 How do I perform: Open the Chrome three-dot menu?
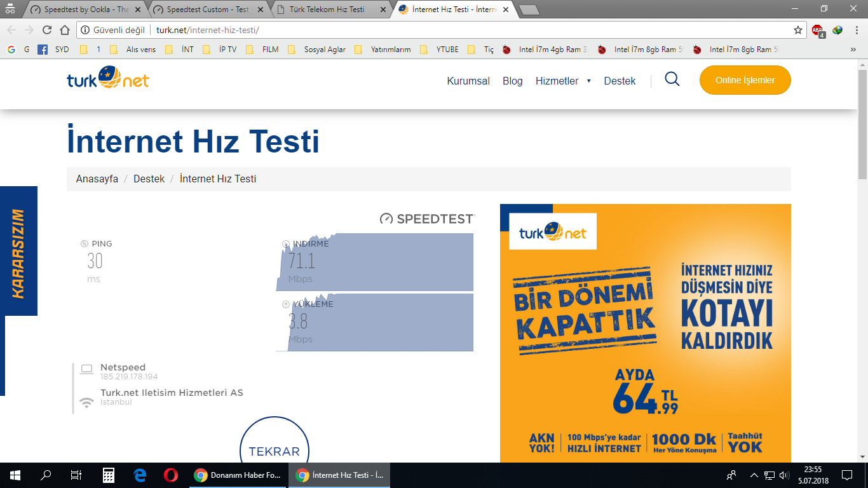855,30
